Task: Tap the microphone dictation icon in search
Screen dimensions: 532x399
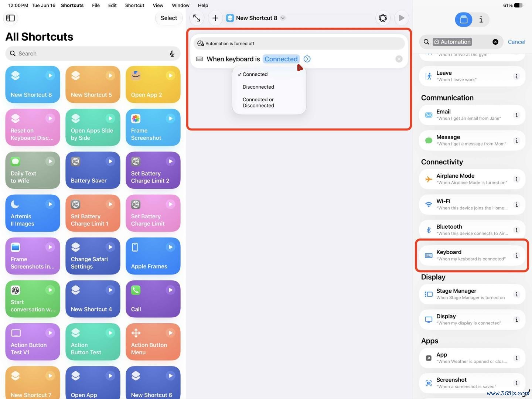Action: [x=172, y=54]
